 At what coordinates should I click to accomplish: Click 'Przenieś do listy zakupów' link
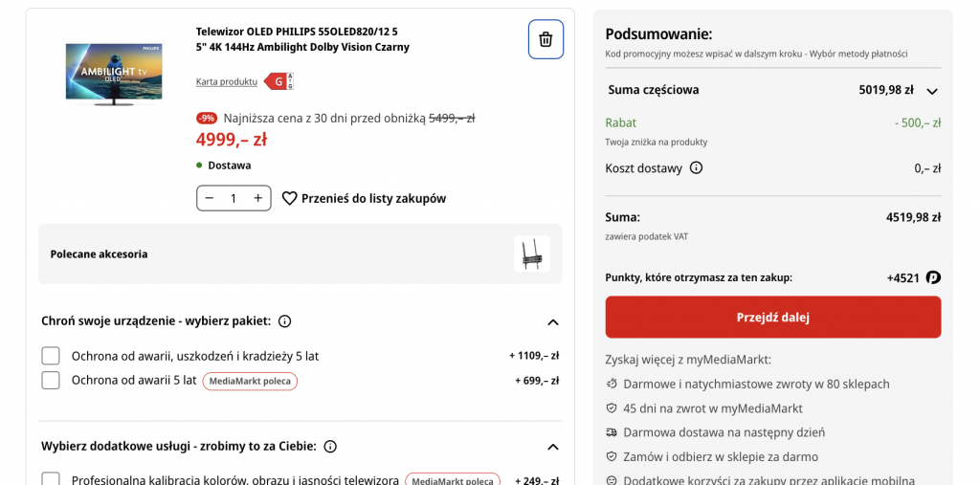374,199
